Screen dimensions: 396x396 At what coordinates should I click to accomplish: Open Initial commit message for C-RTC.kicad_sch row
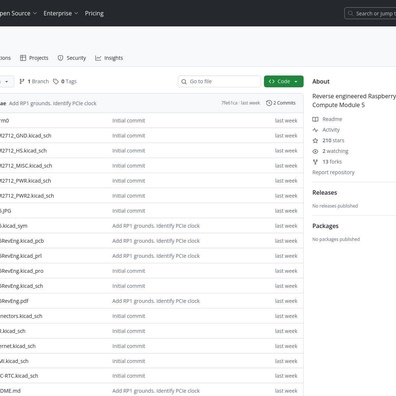point(129,376)
